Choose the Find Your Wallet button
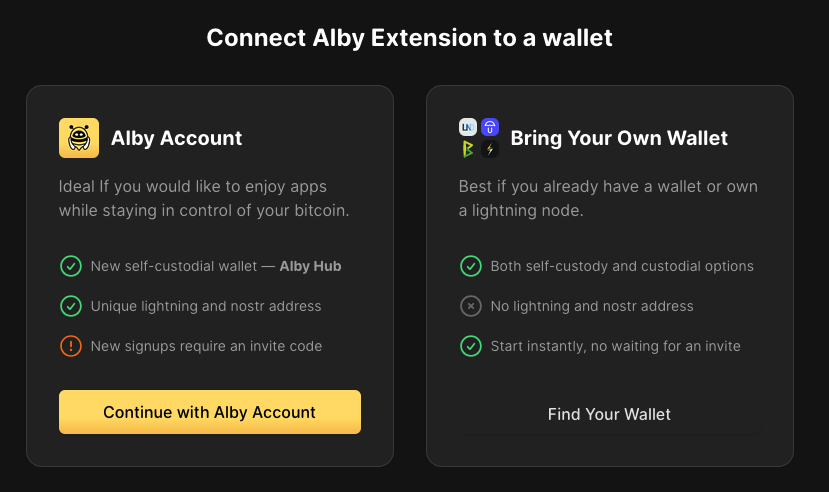 click(x=609, y=414)
